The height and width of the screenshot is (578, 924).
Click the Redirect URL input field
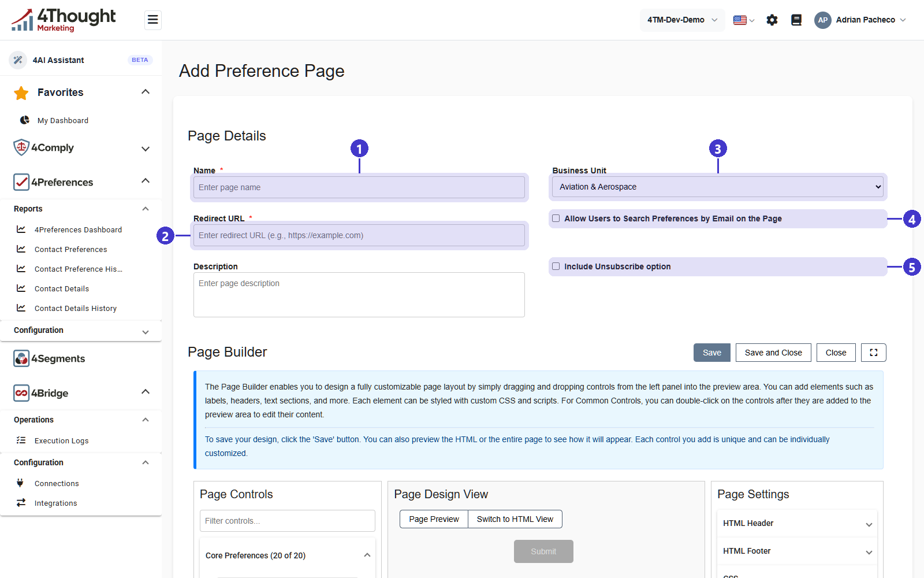click(359, 235)
